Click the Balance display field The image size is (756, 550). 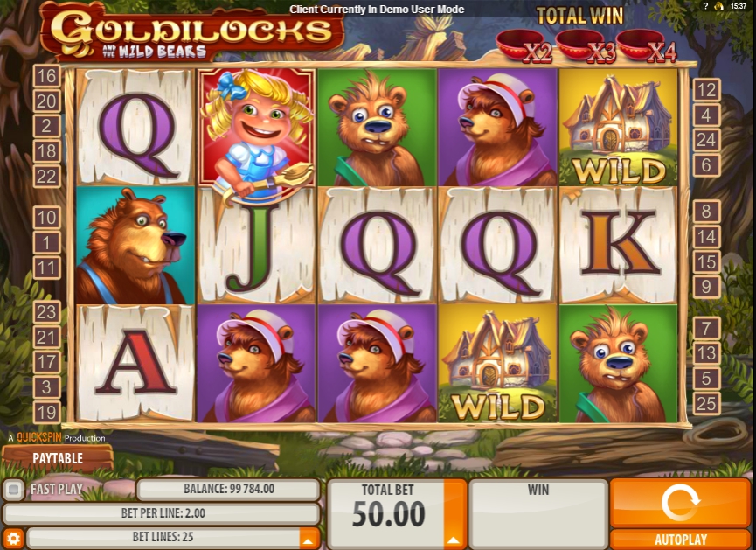(x=228, y=489)
